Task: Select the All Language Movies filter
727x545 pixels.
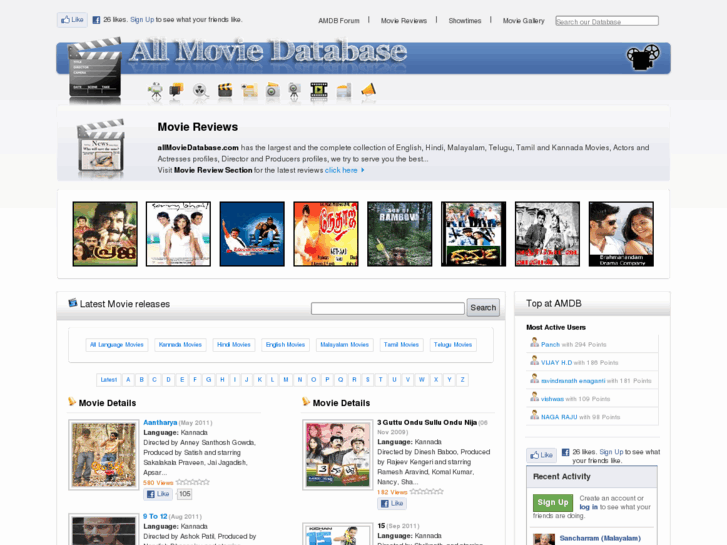Action: [117, 345]
